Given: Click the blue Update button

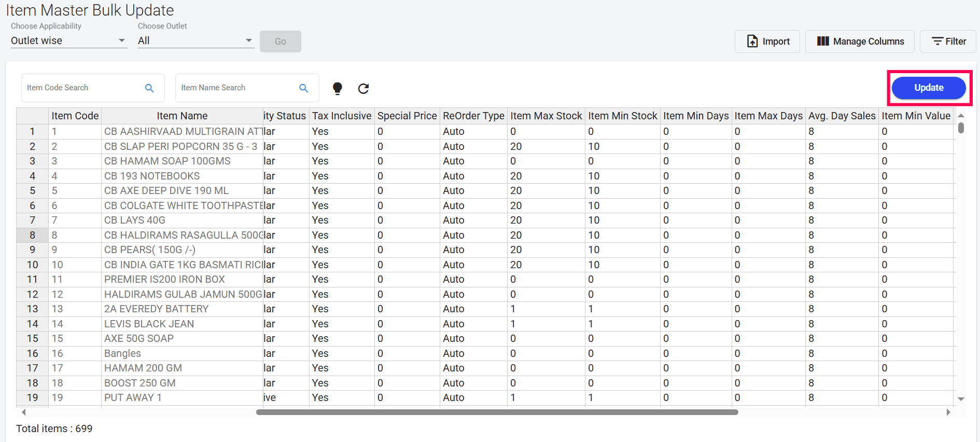Looking at the screenshot, I should (929, 88).
